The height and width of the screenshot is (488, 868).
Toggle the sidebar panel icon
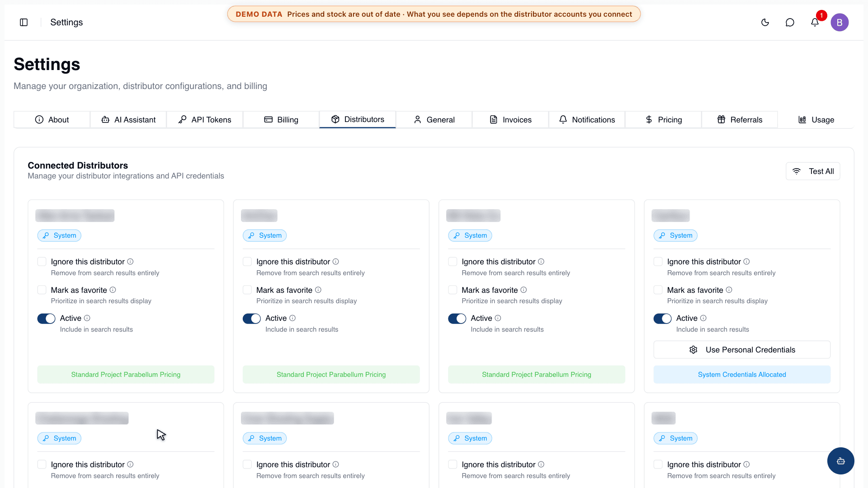point(24,22)
